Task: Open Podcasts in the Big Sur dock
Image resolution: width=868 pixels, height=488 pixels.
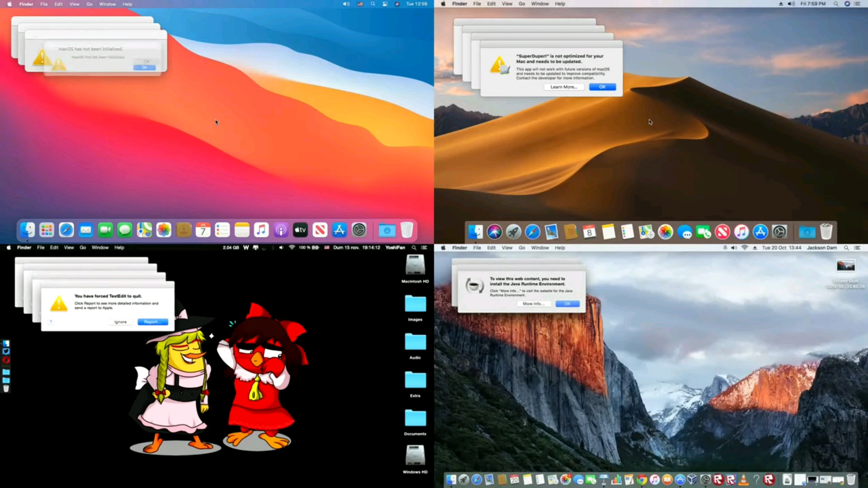Action: pyautogui.click(x=280, y=230)
